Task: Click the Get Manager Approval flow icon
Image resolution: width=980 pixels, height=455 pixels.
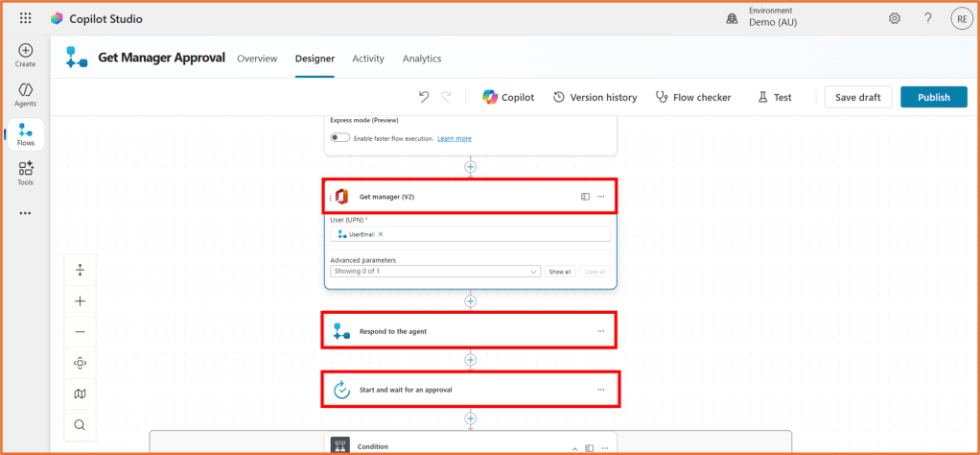Action: tap(77, 58)
